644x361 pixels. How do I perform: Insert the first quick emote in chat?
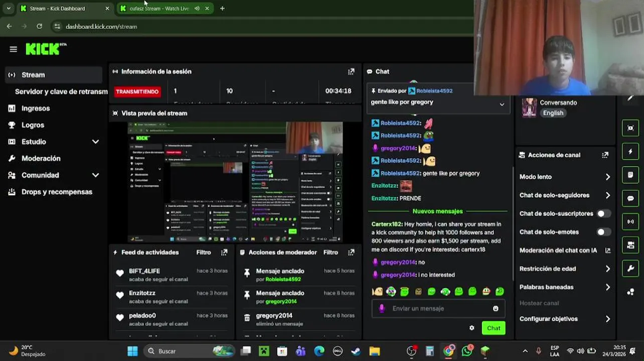pyautogui.click(x=377, y=291)
